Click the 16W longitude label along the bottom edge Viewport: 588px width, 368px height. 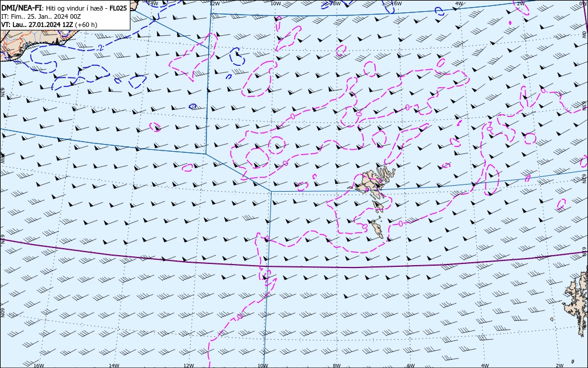point(39,366)
